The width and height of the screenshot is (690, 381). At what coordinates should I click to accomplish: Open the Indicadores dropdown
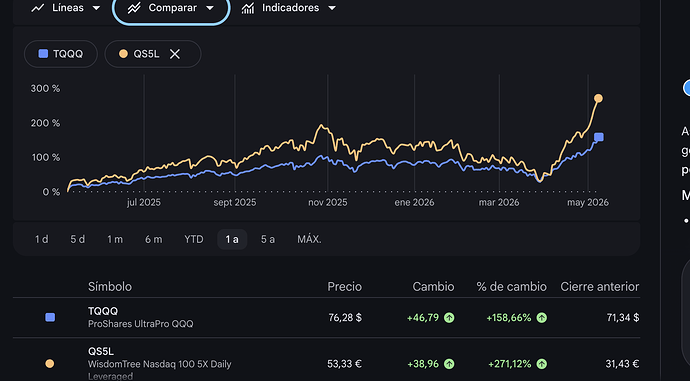coord(289,8)
